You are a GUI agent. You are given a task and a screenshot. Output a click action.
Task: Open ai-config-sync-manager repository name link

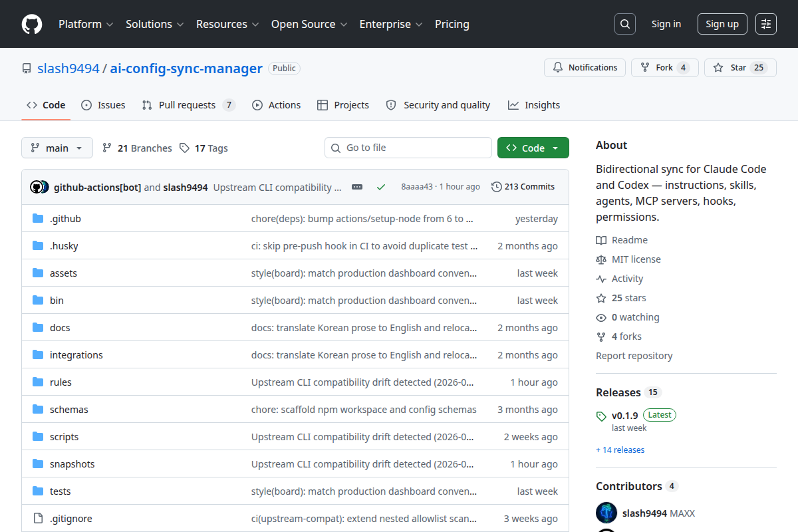[186, 68]
